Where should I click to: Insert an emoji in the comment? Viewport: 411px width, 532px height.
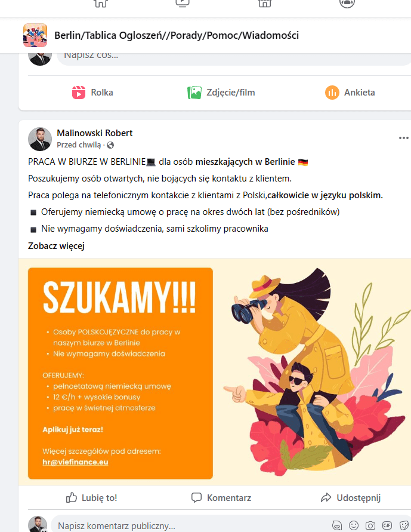click(354, 525)
